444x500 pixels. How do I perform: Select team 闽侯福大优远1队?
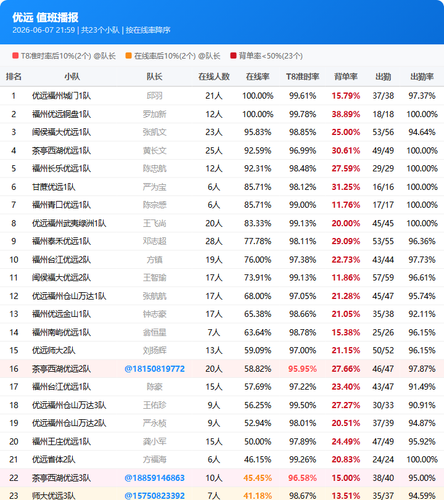pyautogui.click(x=61, y=132)
